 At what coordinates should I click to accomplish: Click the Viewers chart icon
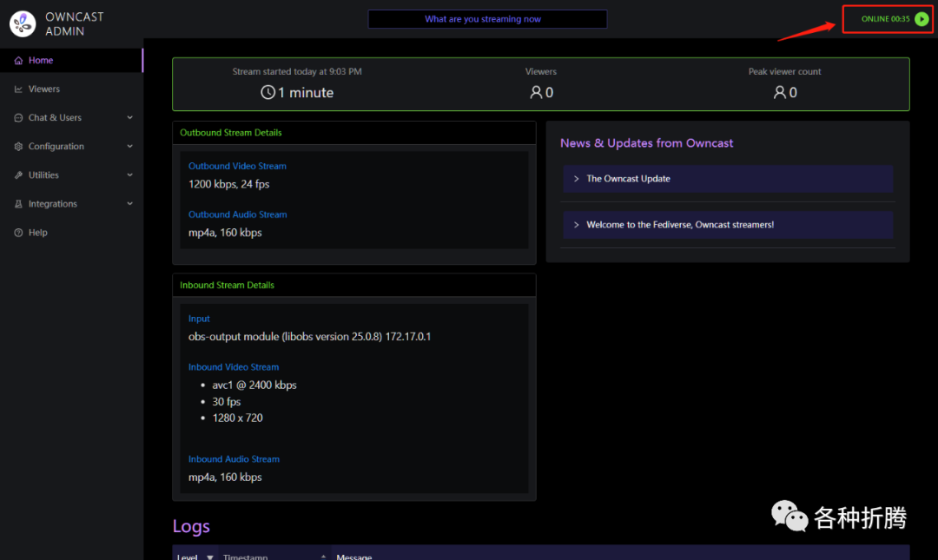(18, 89)
